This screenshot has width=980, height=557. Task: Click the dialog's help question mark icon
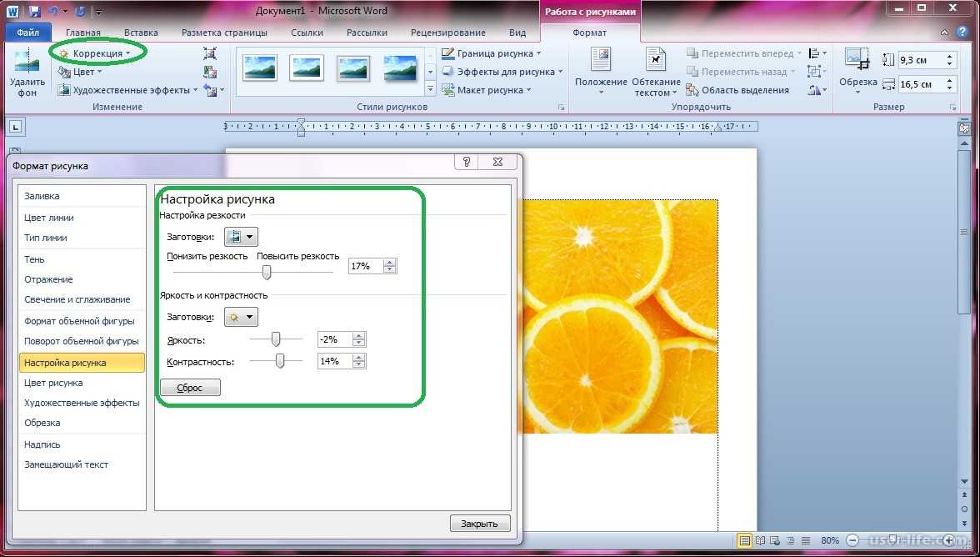click(x=467, y=163)
